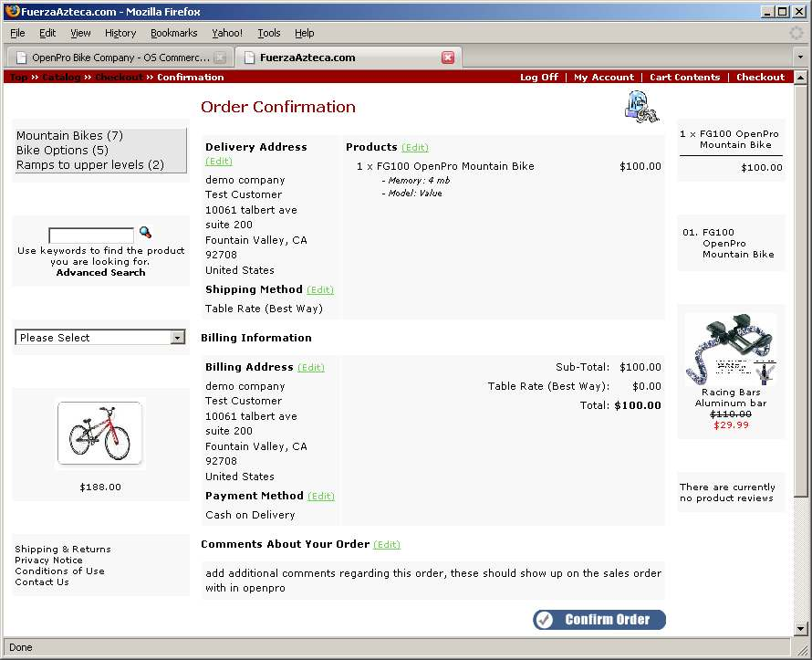Click the Racing Bars product image
This screenshot has width=812, height=660.
tap(732, 351)
